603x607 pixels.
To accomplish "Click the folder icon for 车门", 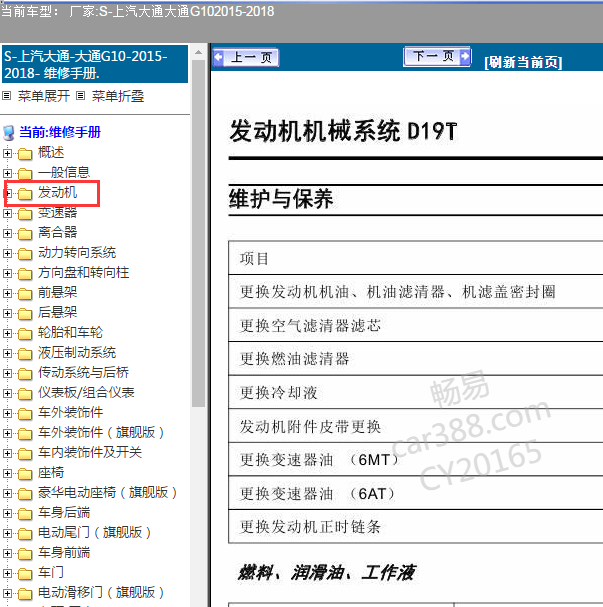I will coord(25,574).
